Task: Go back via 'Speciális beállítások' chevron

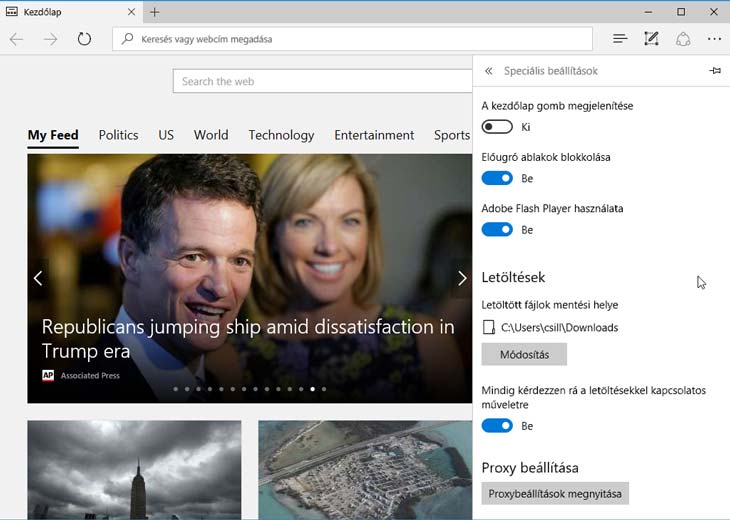Action: 488,71
